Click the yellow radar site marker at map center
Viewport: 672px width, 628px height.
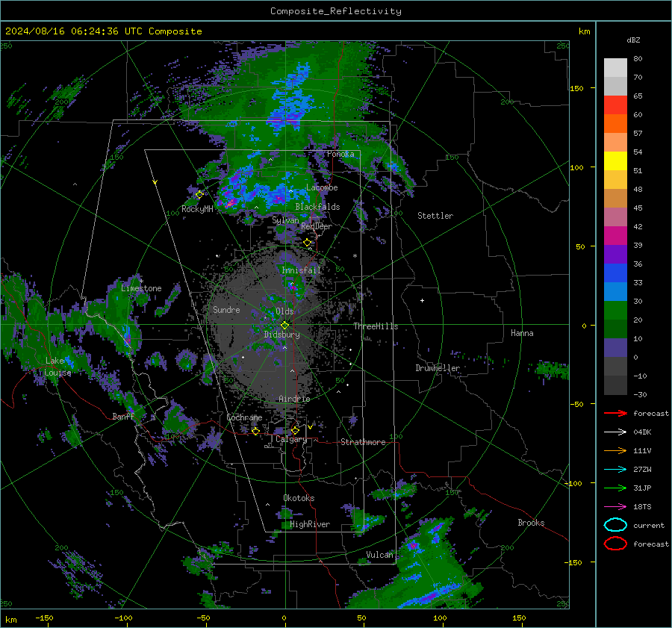[284, 326]
